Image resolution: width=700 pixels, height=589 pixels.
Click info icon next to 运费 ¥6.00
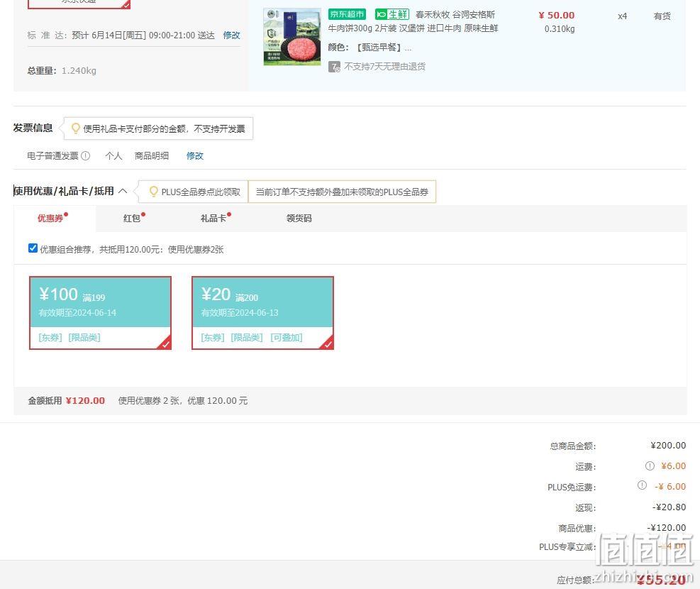650,466
